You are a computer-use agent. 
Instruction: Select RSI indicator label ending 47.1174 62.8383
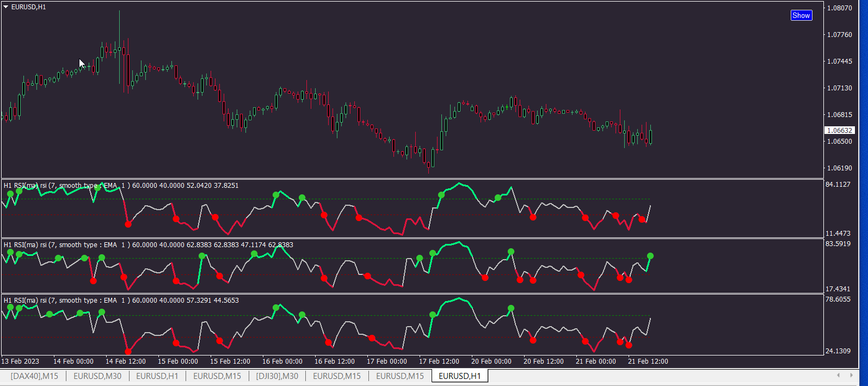pos(149,245)
